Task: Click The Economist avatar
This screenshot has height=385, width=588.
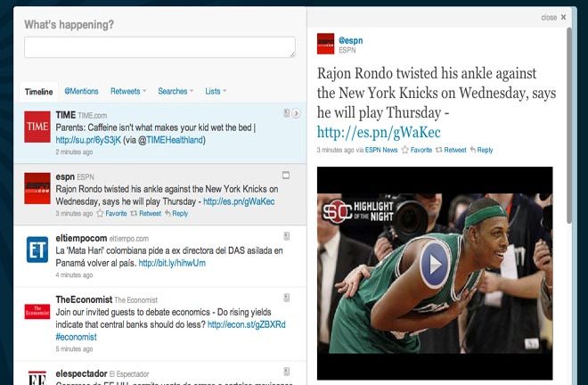Action: tap(37, 312)
